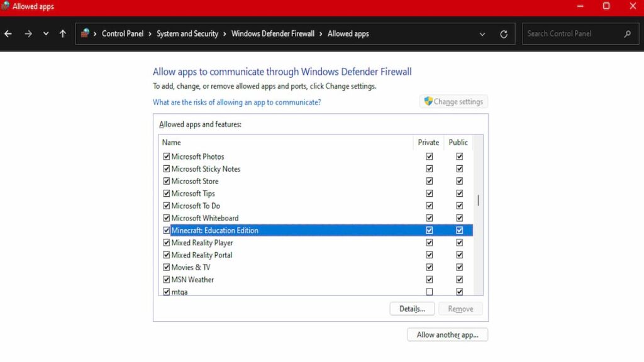Select the Minecraft: Education Edition row

[316, 230]
